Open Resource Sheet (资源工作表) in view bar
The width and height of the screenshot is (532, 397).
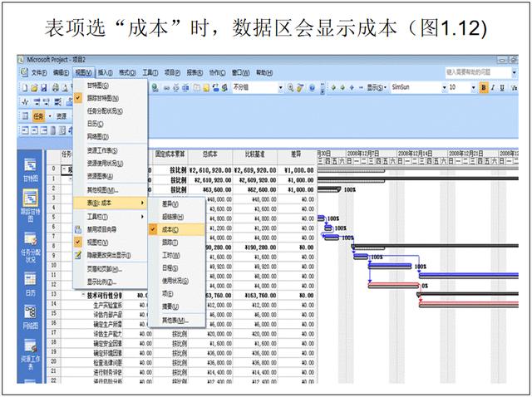[31, 355]
